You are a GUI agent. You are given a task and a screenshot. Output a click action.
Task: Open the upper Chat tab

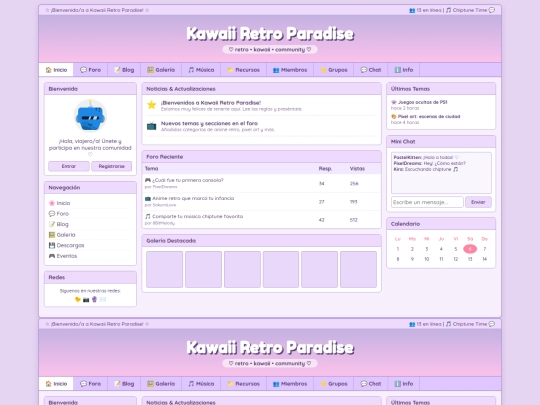click(x=371, y=70)
